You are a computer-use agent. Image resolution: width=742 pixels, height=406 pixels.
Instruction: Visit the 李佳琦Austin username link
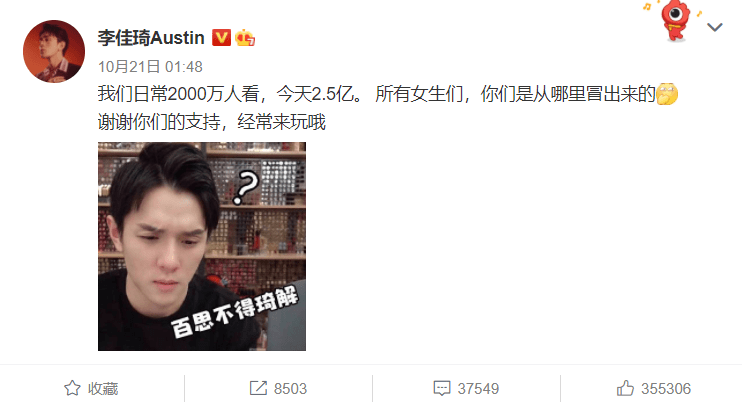pyautogui.click(x=151, y=38)
